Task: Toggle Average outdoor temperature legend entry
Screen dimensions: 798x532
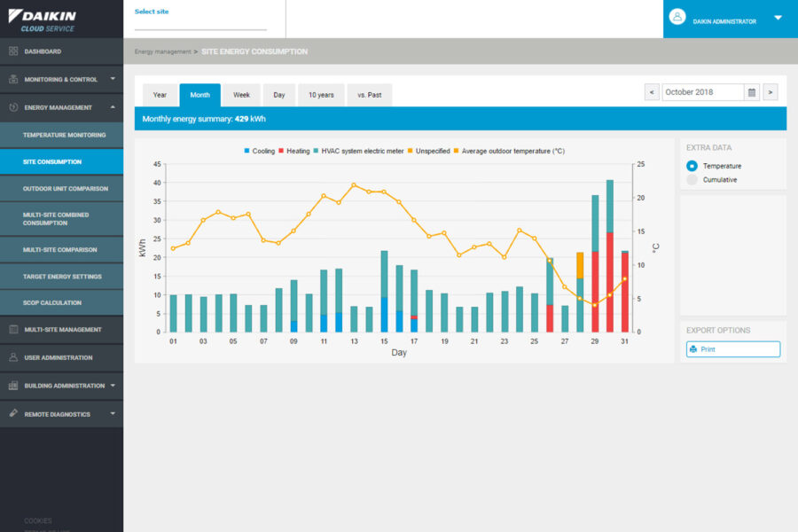Action: pos(509,152)
